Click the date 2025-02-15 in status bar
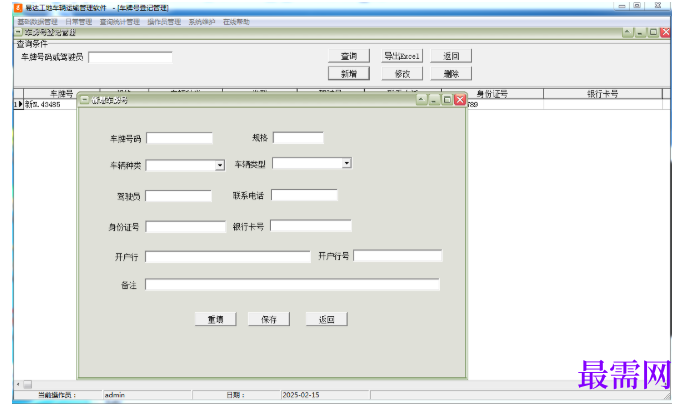 (301, 395)
